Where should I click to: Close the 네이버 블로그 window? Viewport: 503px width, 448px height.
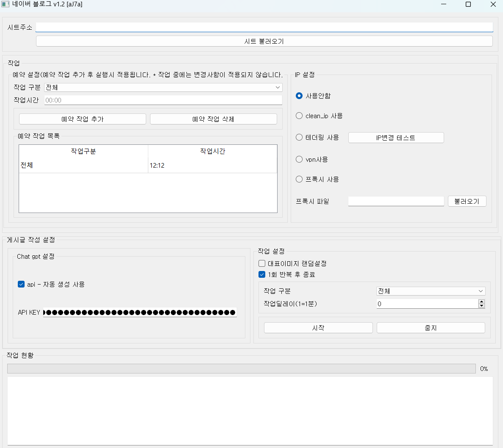click(493, 4)
